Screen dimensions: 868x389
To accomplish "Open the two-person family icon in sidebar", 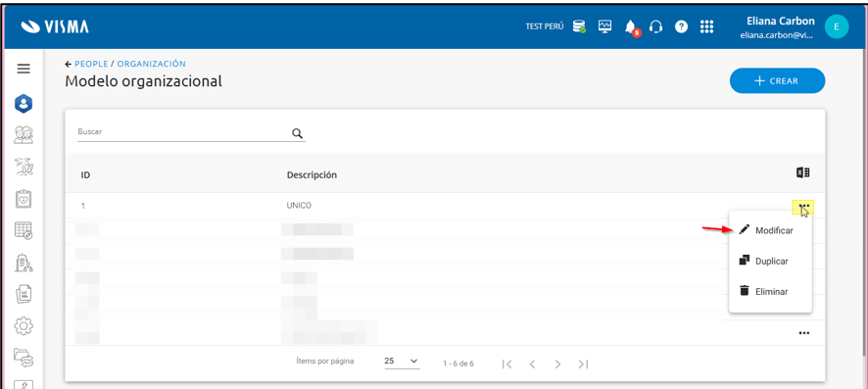I will pos(24,134).
